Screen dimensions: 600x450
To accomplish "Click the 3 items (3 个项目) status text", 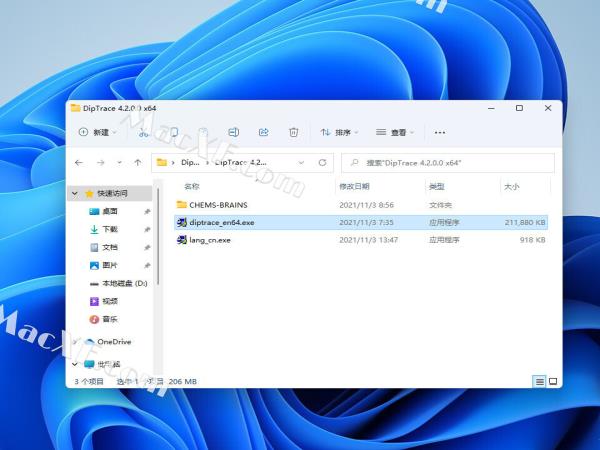I will click(x=89, y=382).
